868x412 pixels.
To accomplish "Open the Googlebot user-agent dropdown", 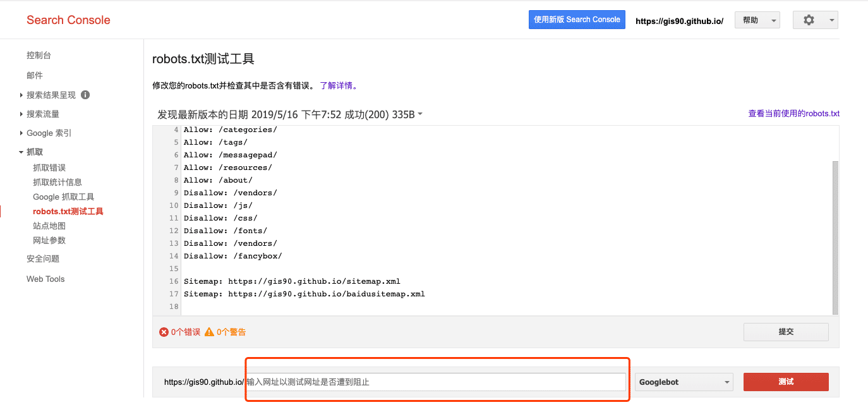I will [684, 382].
